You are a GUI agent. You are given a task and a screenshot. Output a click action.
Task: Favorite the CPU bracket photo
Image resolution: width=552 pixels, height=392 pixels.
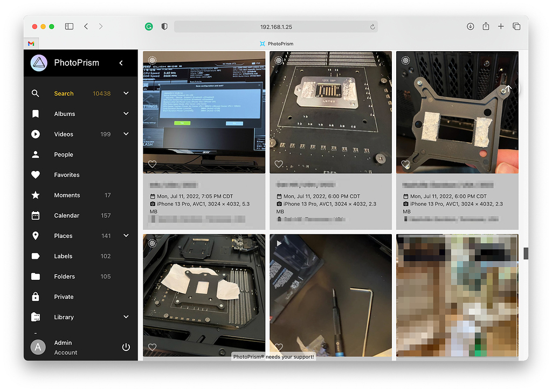(x=405, y=164)
